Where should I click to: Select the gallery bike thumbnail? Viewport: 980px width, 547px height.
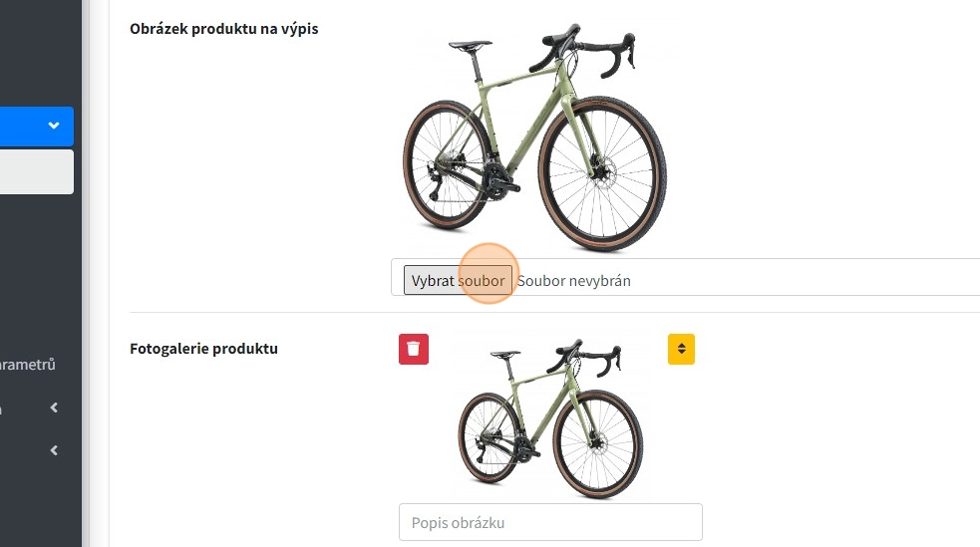pos(550,416)
